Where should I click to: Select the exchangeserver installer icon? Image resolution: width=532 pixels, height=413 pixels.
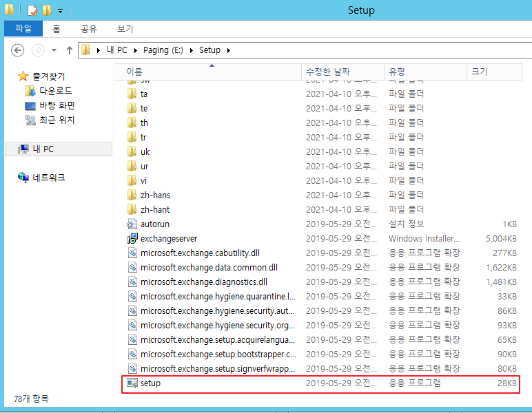pos(132,239)
